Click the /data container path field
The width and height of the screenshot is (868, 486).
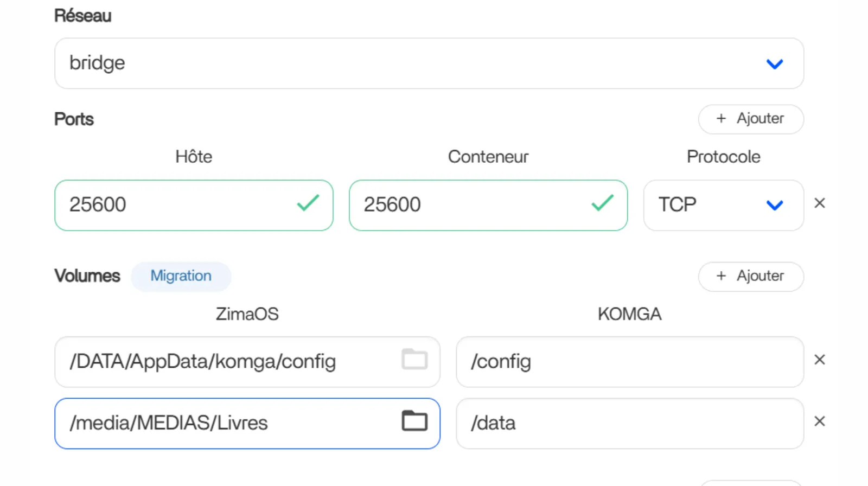pos(629,423)
